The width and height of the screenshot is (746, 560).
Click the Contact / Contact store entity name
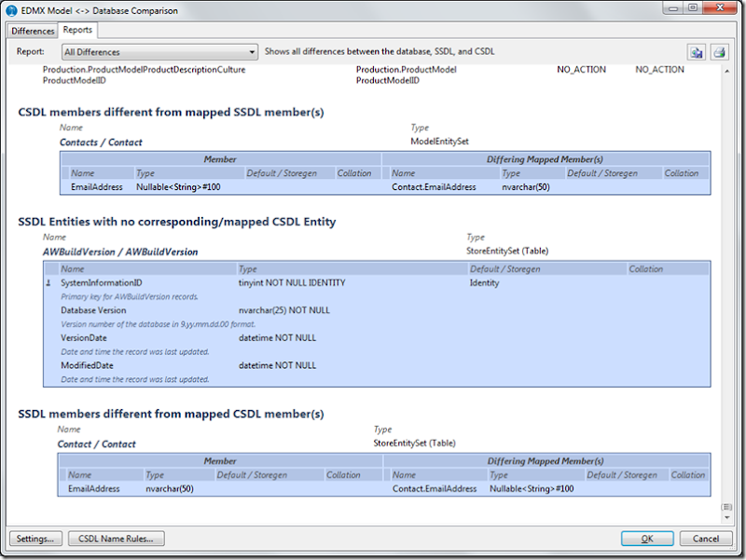[97, 444]
